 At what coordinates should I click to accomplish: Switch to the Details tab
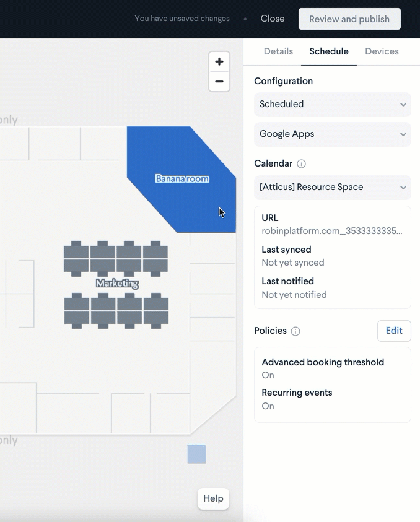tap(278, 51)
